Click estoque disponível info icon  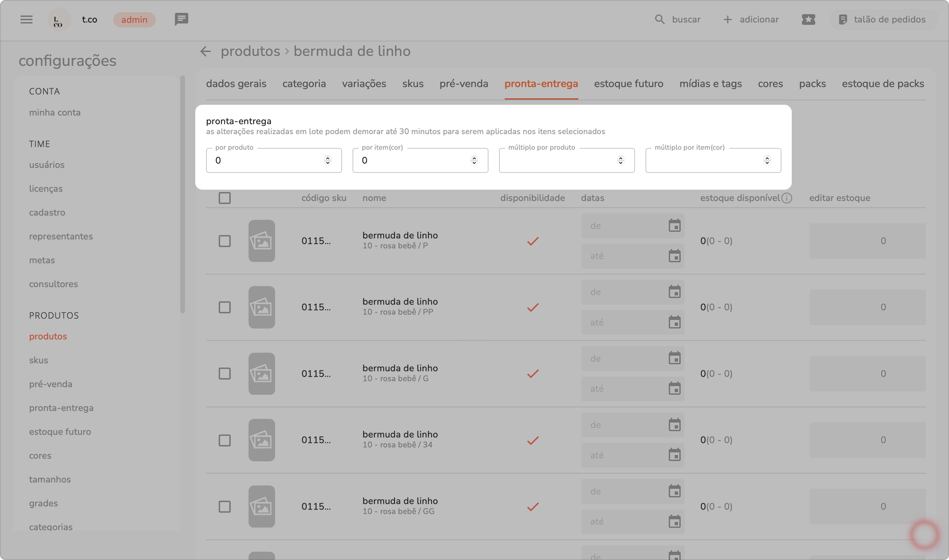click(x=787, y=198)
